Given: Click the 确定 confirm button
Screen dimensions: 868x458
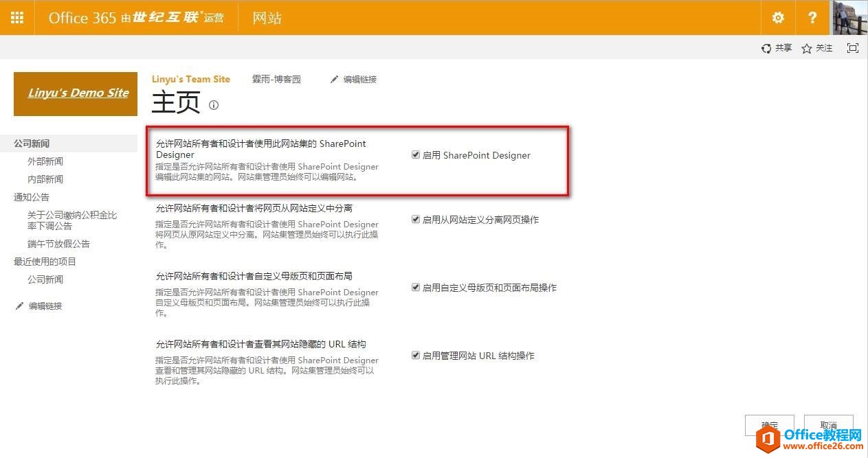Looking at the screenshot, I should pos(769,425).
